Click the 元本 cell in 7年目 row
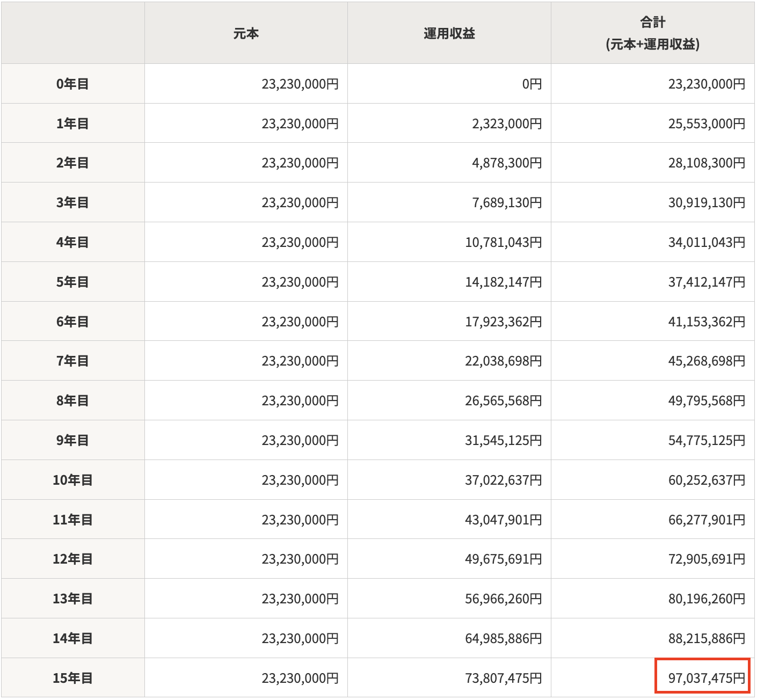 (x=300, y=361)
